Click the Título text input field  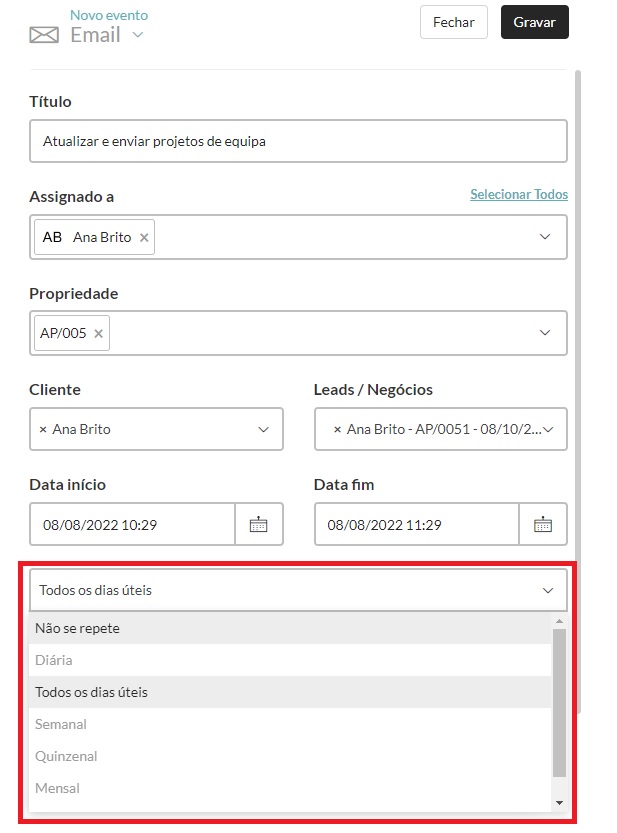[x=298, y=141]
